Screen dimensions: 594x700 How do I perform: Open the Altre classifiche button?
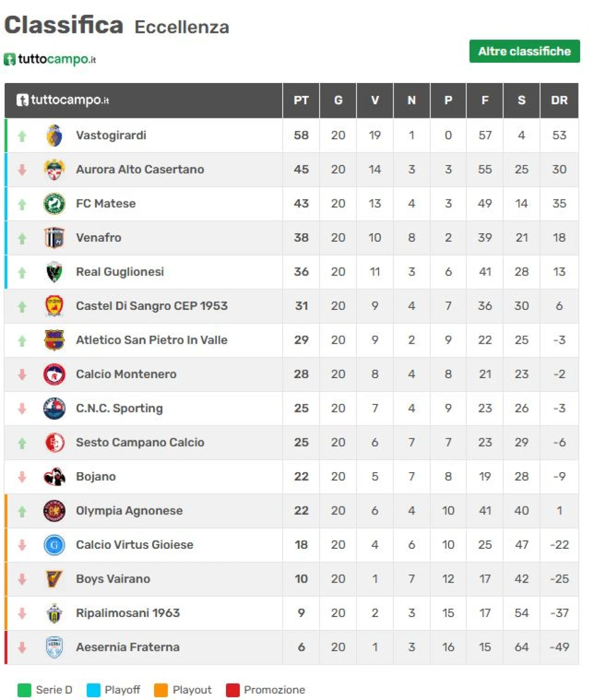click(524, 51)
